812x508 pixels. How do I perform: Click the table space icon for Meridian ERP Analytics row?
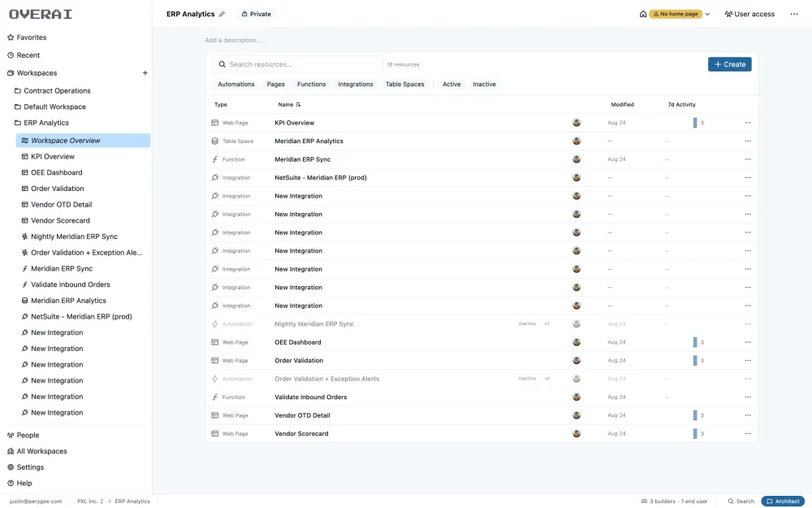(x=215, y=141)
